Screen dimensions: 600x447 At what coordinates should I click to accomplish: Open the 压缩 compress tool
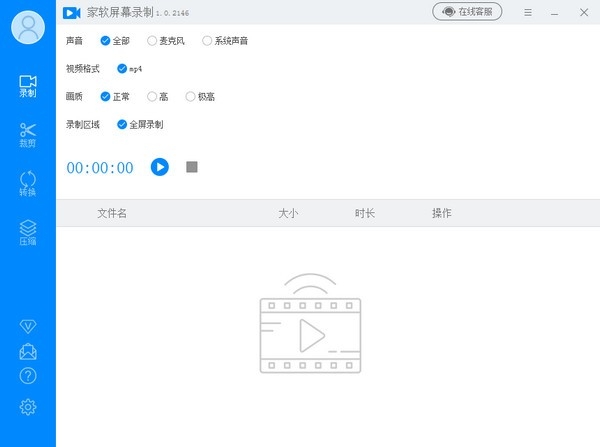(28, 233)
